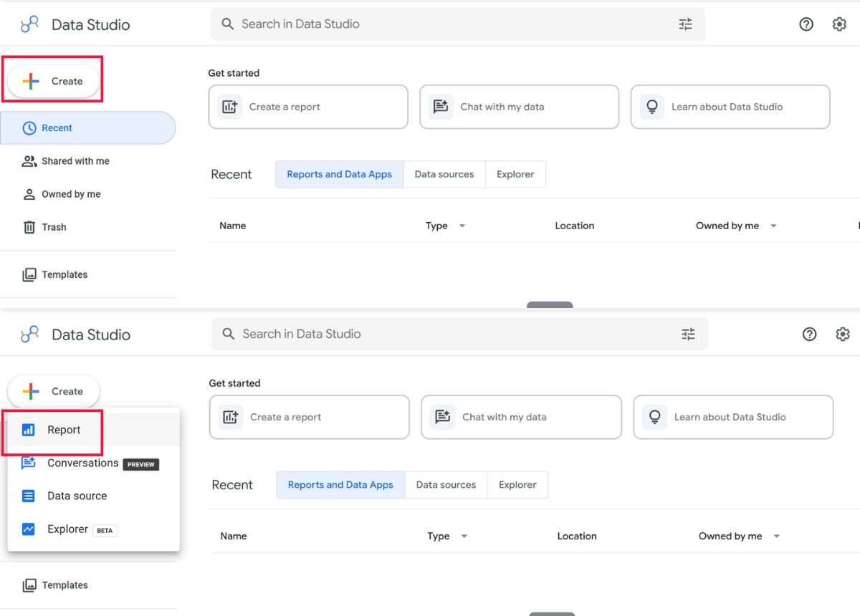Click the Explorer line-chart icon in Create menu
The width and height of the screenshot is (860, 616).
pos(29,529)
